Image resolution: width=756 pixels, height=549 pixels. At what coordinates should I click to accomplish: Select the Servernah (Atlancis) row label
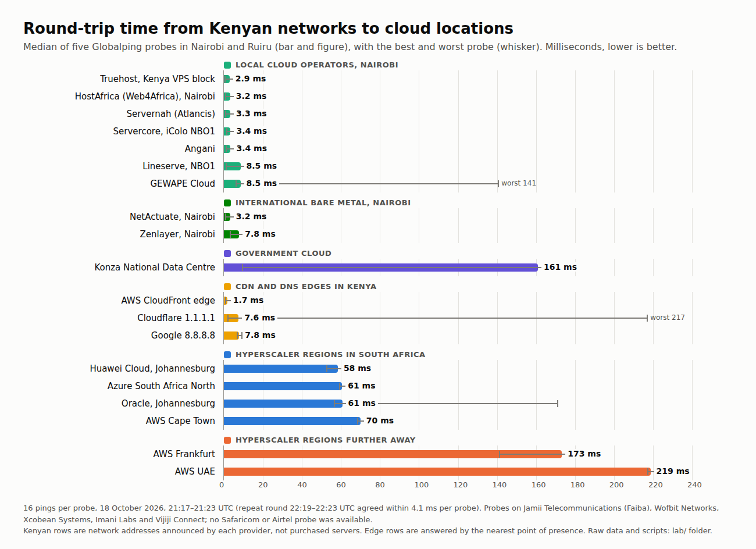171,114
